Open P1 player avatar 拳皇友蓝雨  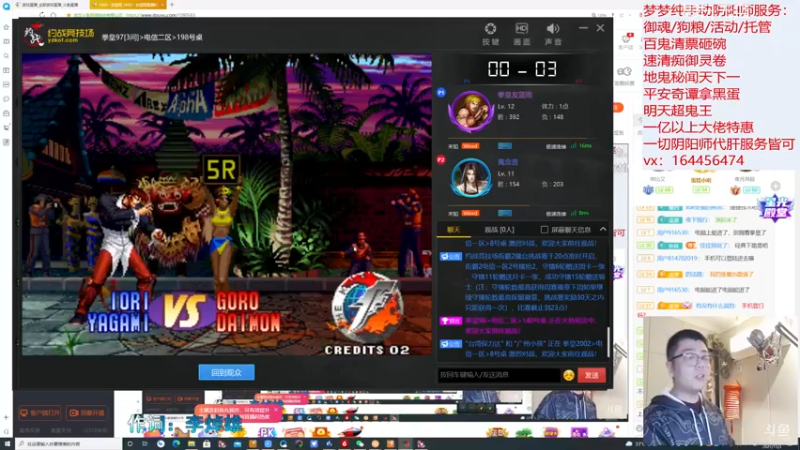click(x=470, y=111)
